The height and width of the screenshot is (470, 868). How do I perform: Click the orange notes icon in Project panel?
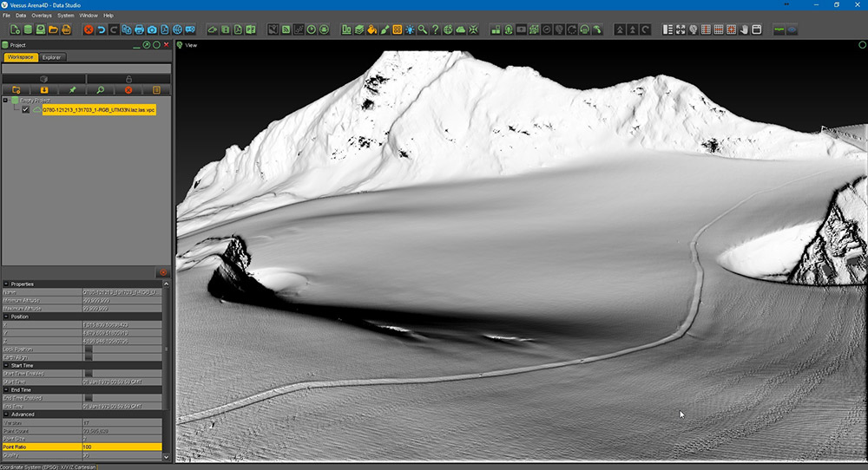pos(156,89)
